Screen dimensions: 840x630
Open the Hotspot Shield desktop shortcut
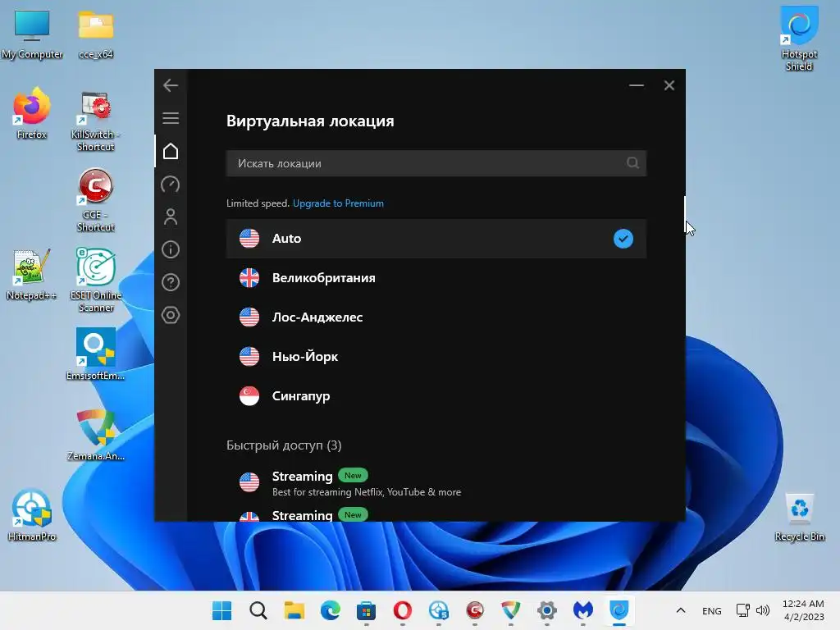(x=799, y=38)
